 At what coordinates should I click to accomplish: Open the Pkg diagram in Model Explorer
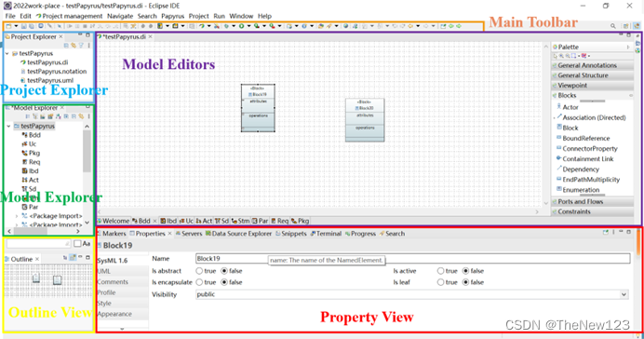(31, 153)
